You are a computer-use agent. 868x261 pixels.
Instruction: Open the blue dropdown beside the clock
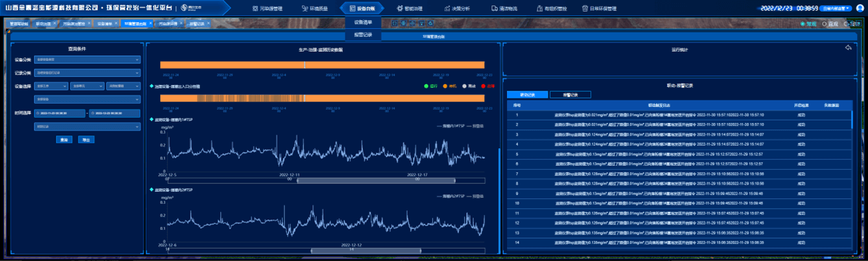coord(836,8)
